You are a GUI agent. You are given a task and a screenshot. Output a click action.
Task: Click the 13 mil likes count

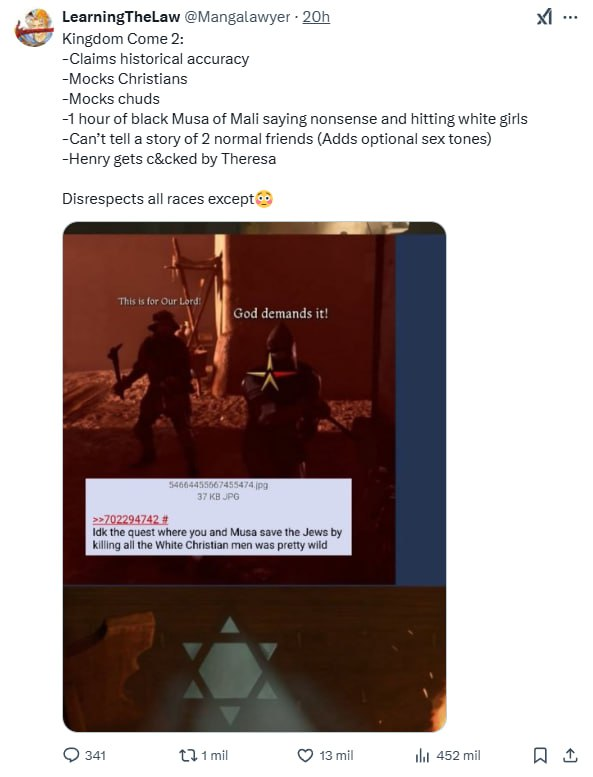click(336, 755)
